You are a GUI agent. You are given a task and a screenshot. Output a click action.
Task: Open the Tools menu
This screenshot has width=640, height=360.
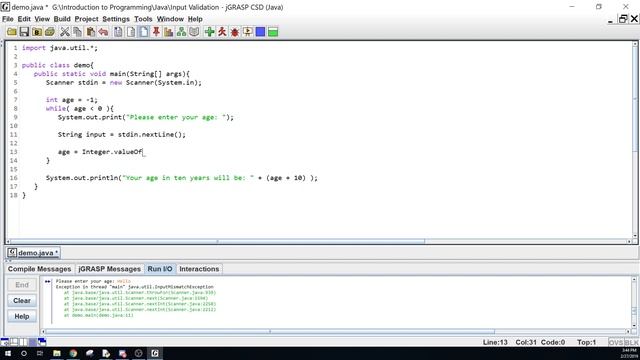point(143,19)
